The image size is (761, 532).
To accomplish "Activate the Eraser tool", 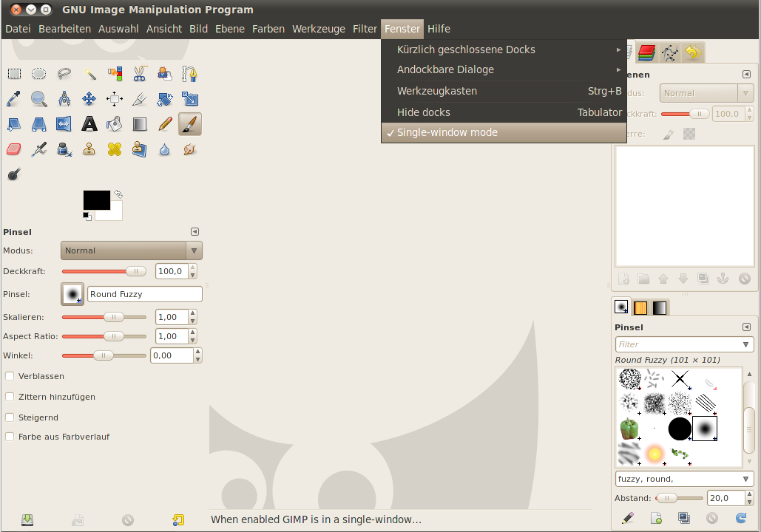I will click(x=13, y=149).
